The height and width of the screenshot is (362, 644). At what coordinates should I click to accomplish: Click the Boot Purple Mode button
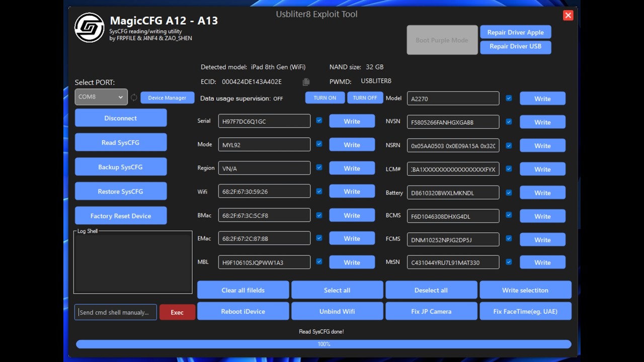click(x=442, y=40)
